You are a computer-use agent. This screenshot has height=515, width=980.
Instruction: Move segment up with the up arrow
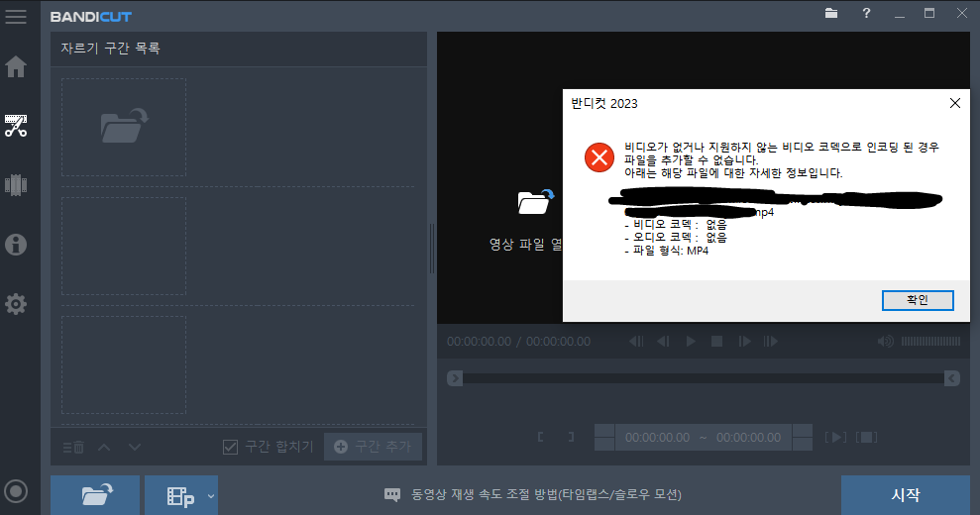[104, 447]
